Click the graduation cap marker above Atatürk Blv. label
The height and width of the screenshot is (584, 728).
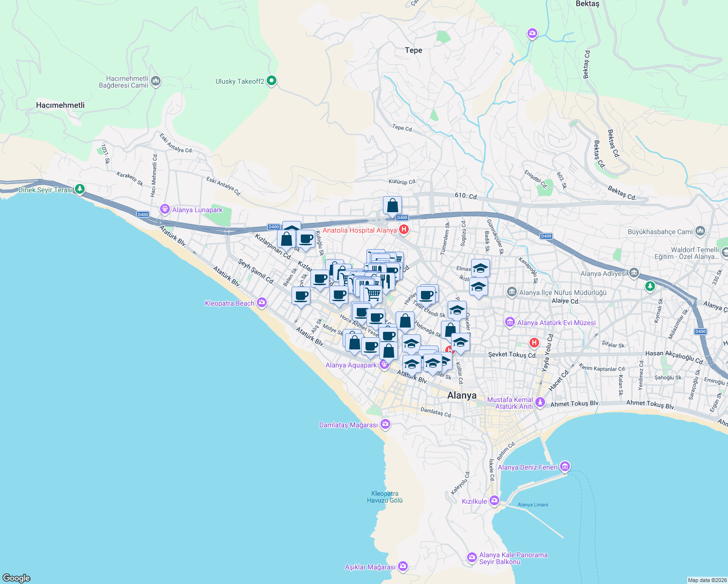tap(412, 365)
